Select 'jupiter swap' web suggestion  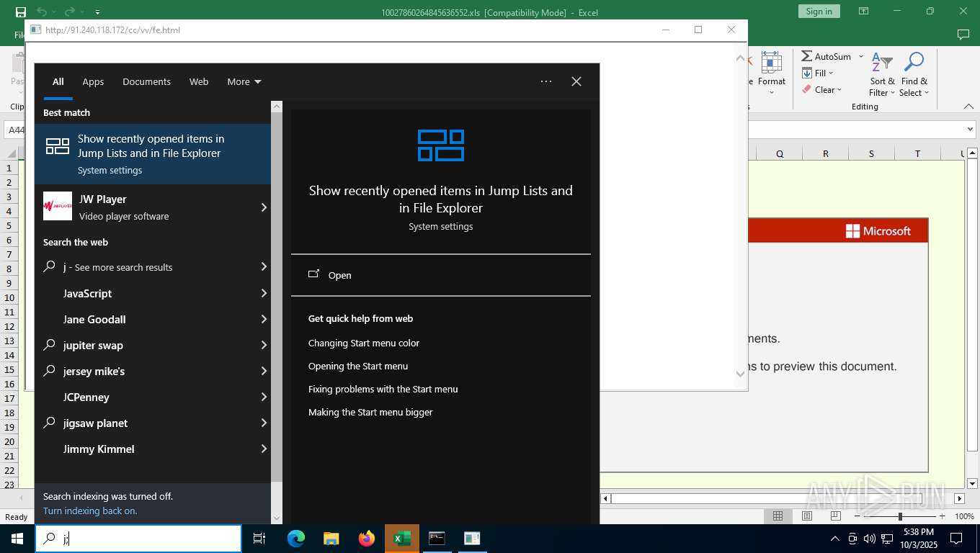tap(146, 345)
